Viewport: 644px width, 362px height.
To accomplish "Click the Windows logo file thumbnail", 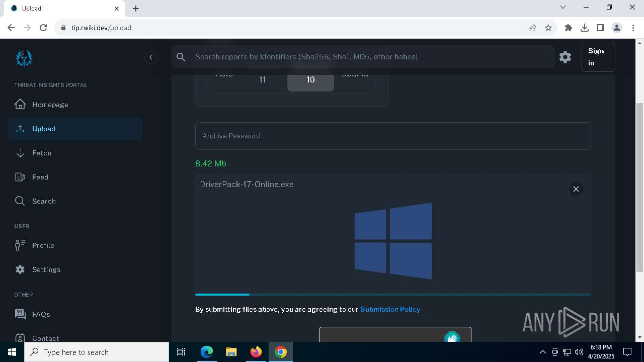I will click(x=393, y=241).
